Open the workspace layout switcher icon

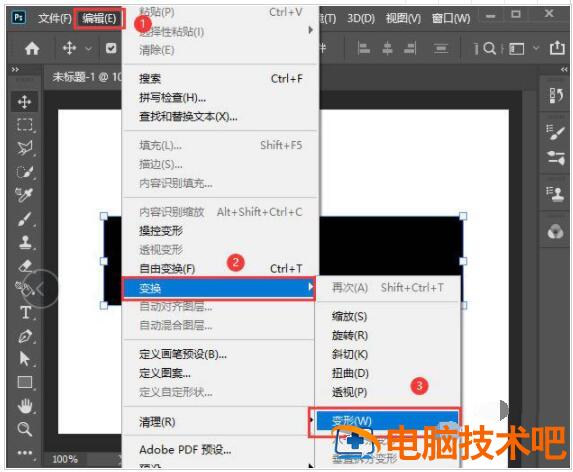[x=516, y=48]
